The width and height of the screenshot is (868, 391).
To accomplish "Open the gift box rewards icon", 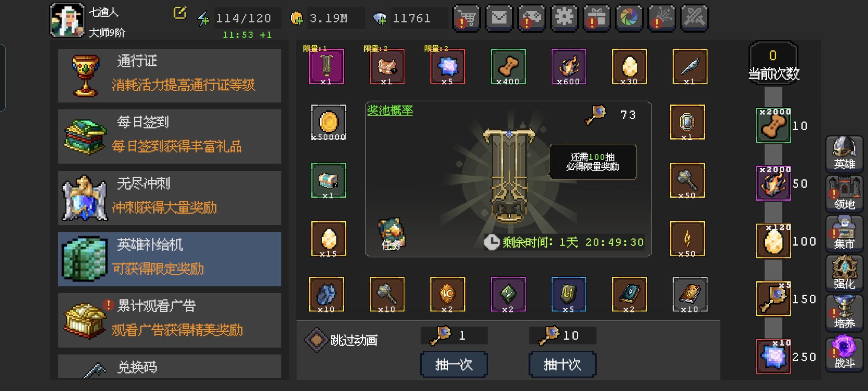I will click(597, 18).
